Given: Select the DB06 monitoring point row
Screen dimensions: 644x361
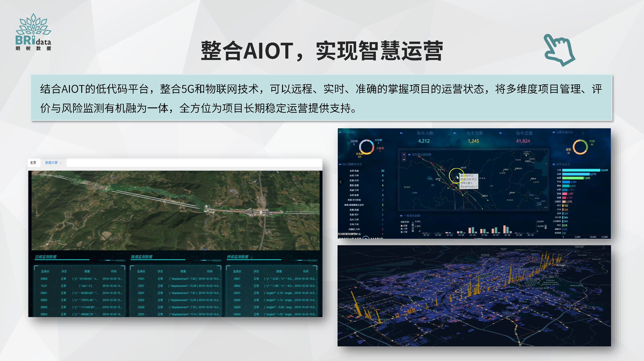Looking at the screenshot, I should [x=79, y=279].
